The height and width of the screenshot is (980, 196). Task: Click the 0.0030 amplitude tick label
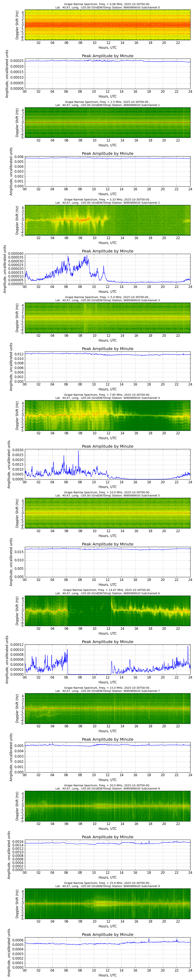[x=17, y=450]
